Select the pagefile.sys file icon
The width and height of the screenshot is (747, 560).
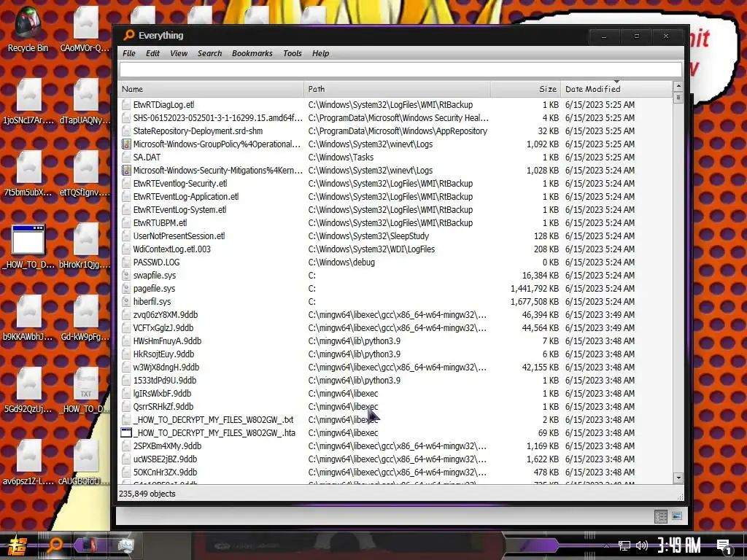pyautogui.click(x=126, y=289)
